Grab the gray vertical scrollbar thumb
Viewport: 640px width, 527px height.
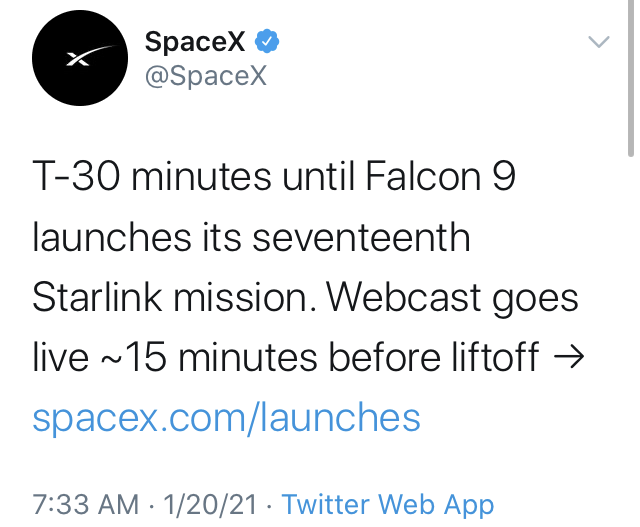point(631,78)
